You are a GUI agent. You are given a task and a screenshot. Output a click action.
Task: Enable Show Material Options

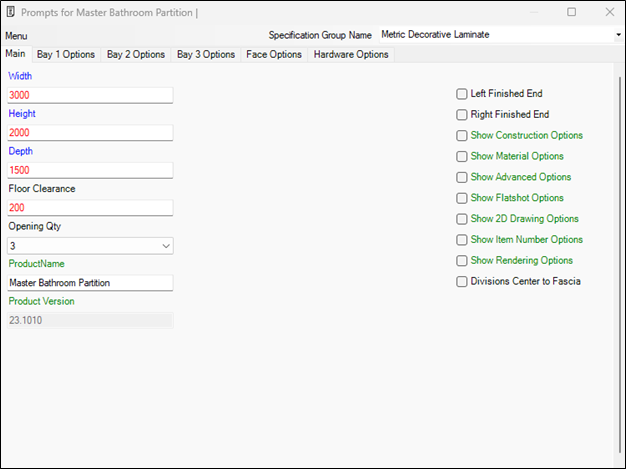coord(462,157)
